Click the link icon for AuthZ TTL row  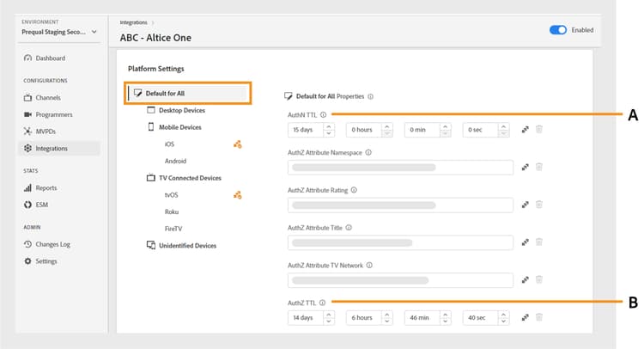(525, 317)
